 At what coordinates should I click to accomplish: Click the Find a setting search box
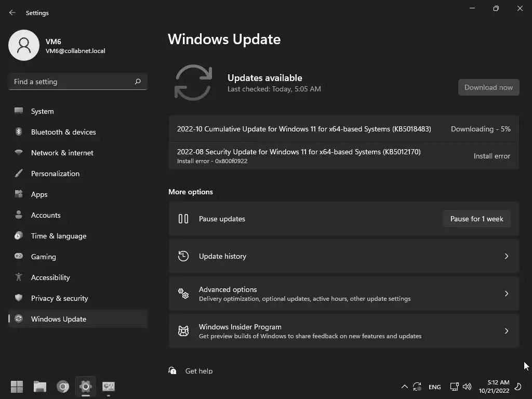click(x=78, y=82)
